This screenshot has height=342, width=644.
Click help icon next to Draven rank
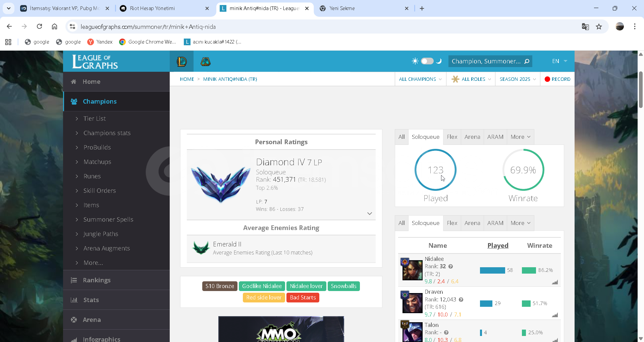(x=461, y=300)
